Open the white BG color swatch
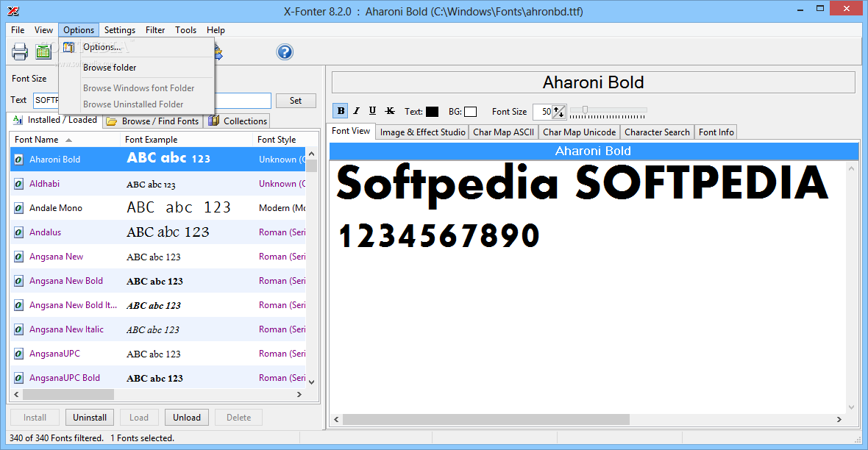This screenshot has width=868, height=450. coord(470,112)
